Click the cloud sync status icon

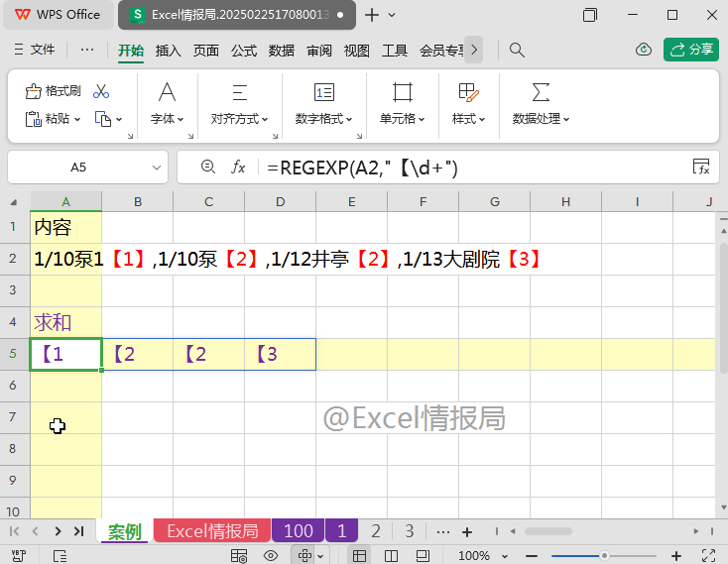pyautogui.click(x=643, y=50)
